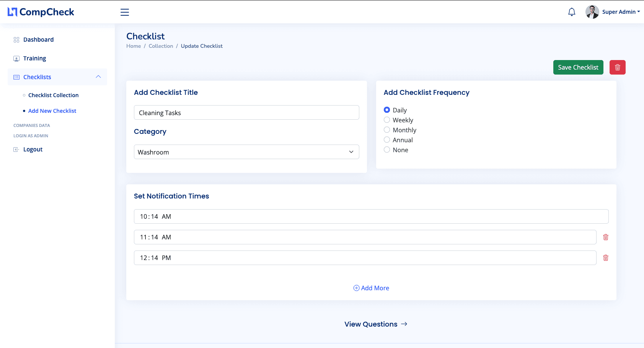Go to Dashboard in sidebar
This screenshot has height=348, width=644.
tap(38, 40)
